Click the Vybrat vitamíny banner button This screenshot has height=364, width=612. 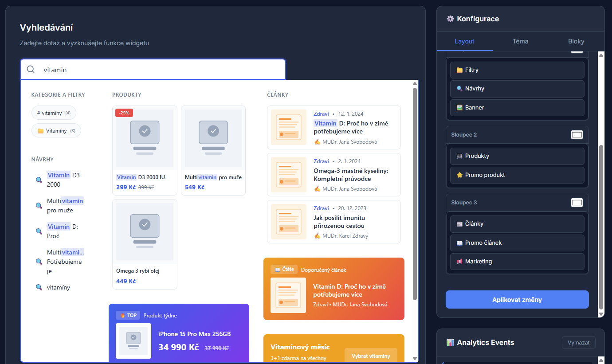[371, 356]
